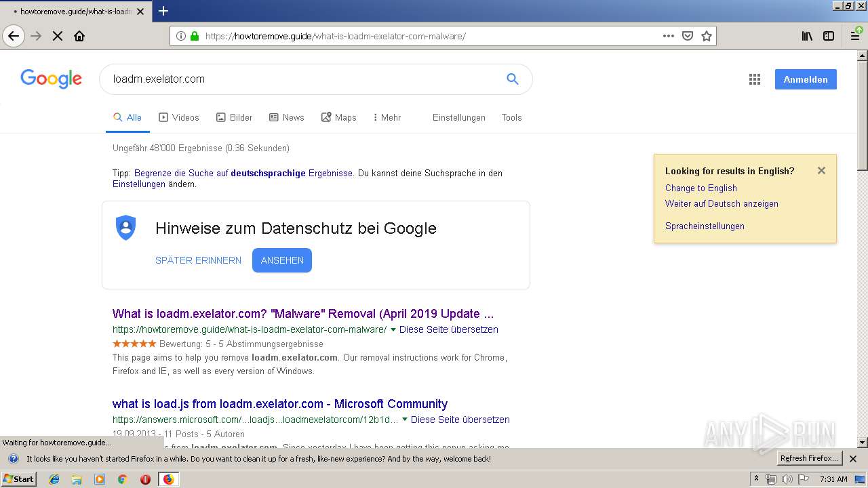Click the volume icon in system tray

[x=787, y=479]
